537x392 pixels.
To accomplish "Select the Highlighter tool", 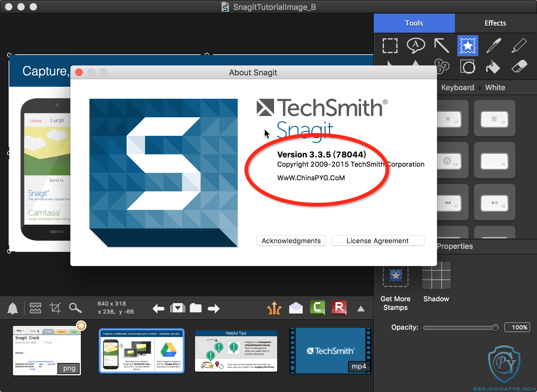I will pos(519,46).
